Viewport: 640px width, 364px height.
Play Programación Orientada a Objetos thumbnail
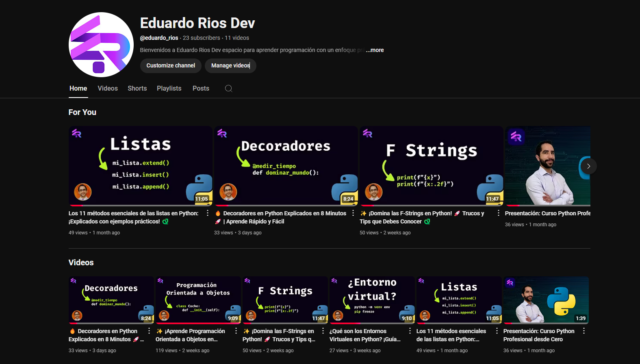click(x=198, y=300)
